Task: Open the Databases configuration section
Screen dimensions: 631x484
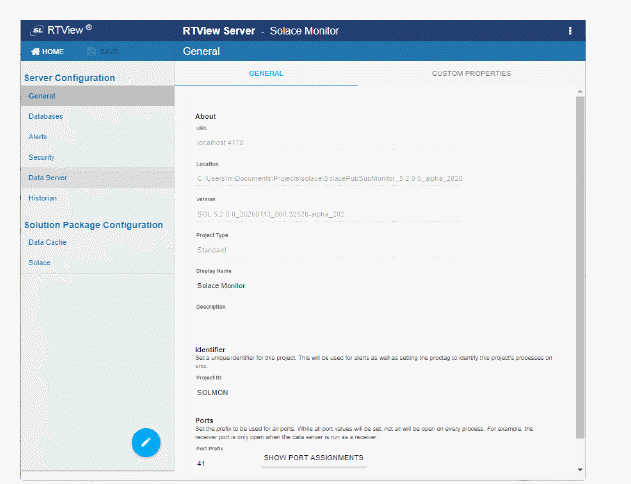Action: [x=47, y=117]
